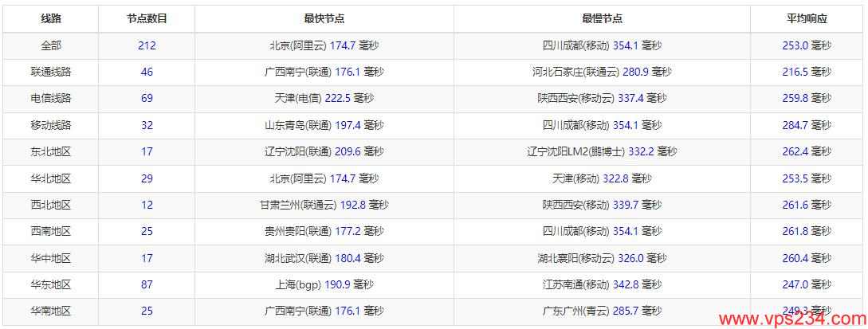Viewport: 868px width, 329px height.
Task: Click the 平均响应 column header
Action: pyautogui.click(x=807, y=19)
